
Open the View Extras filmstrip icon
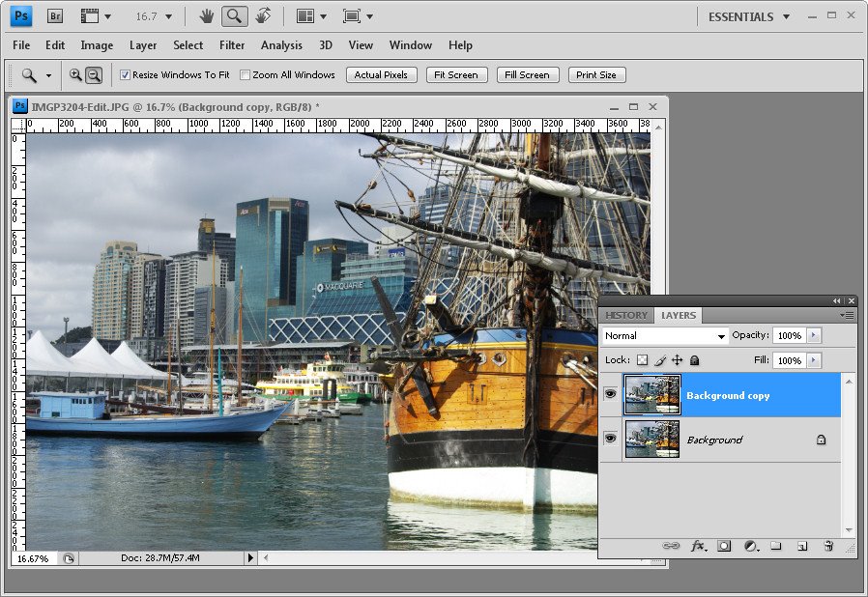90,16
